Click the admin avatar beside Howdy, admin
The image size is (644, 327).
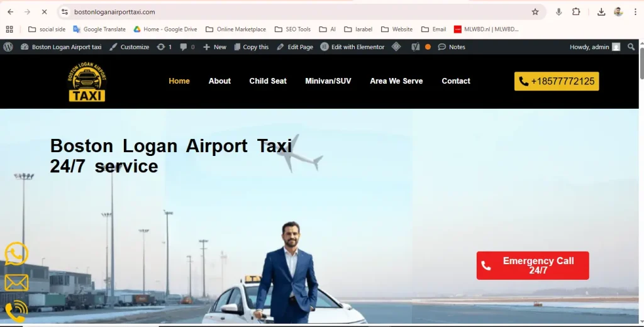[x=616, y=47]
